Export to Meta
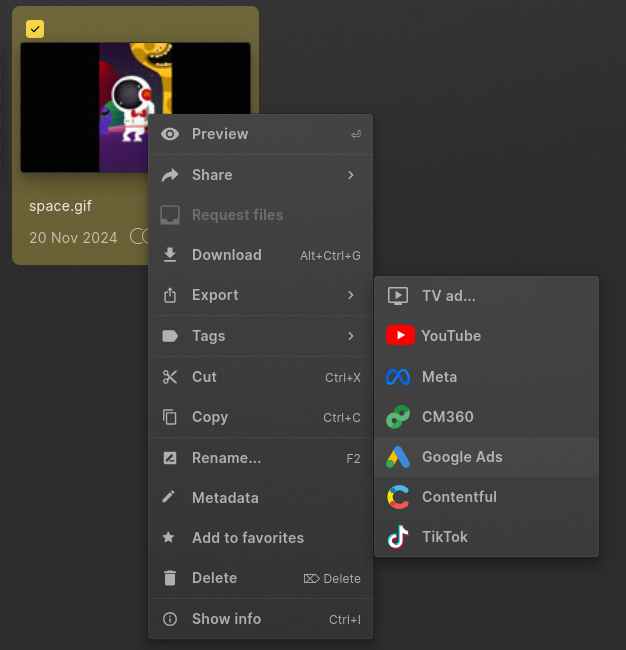Viewport: 626px width, 650px height. pos(487,377)
